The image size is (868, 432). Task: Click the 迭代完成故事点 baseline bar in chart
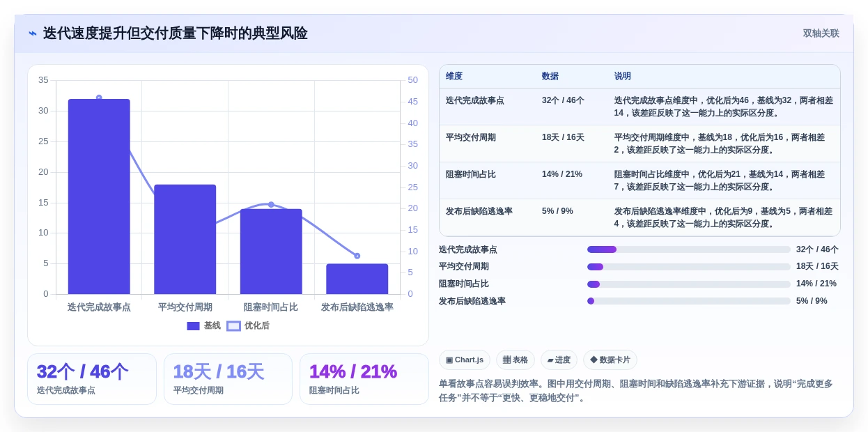coord(99,196)
